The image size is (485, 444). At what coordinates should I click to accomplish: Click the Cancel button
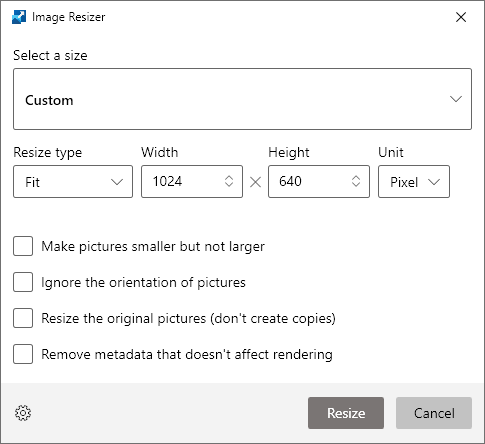[x=434, y=413]
